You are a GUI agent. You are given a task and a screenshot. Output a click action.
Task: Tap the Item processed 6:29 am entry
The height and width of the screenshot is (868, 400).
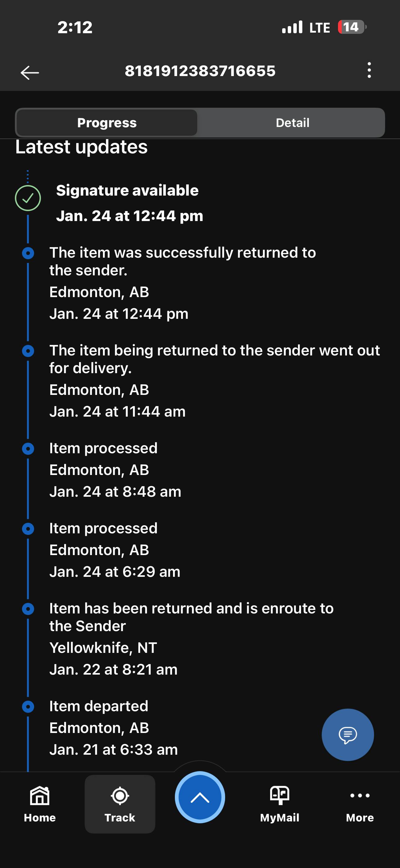[114, 550]
